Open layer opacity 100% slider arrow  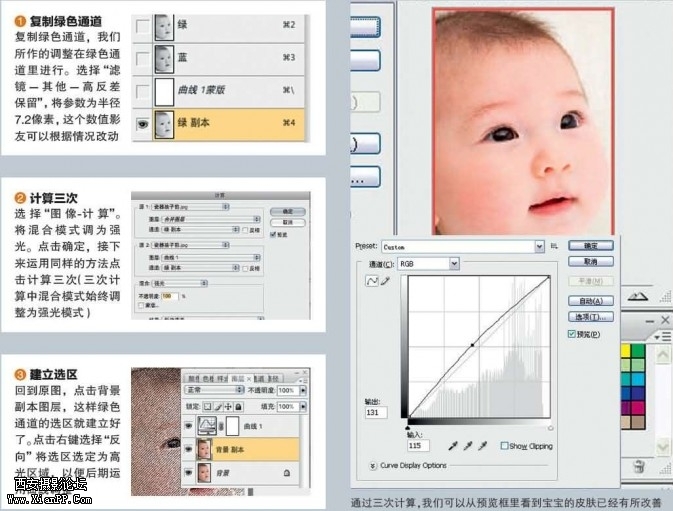303,390
